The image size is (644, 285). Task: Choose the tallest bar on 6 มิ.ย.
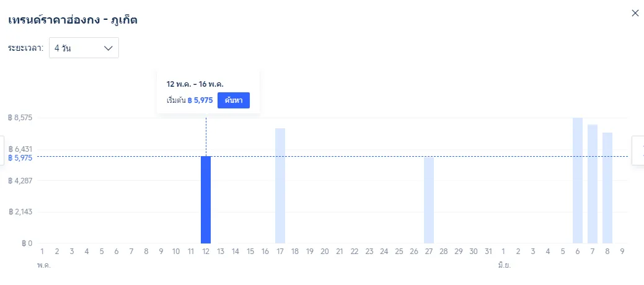point(578,180)
